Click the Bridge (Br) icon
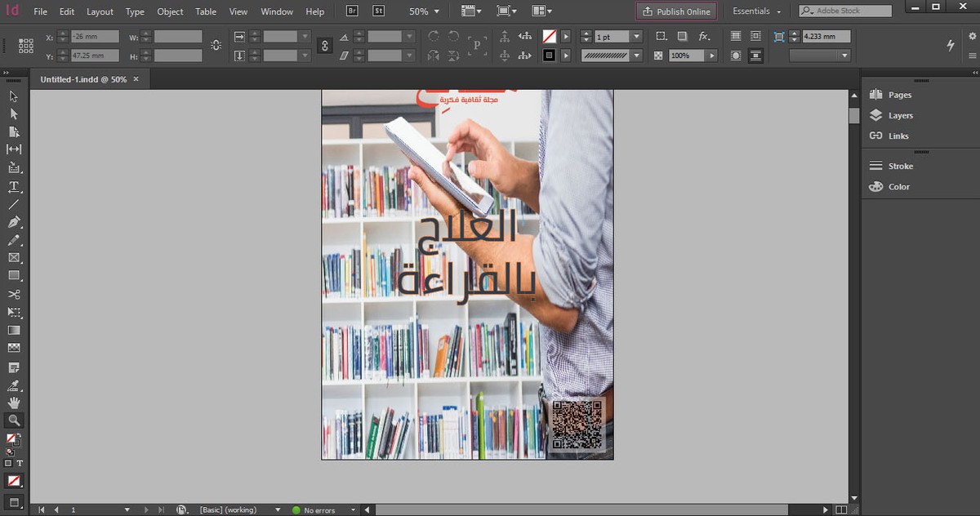This screenshot has width=980, height=516. pos(352,11)
